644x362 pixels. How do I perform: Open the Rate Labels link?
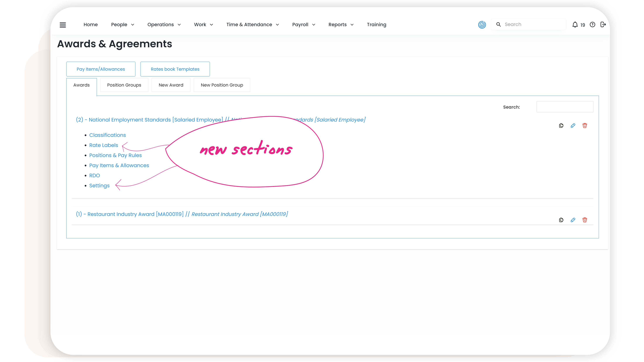(103, 145)
